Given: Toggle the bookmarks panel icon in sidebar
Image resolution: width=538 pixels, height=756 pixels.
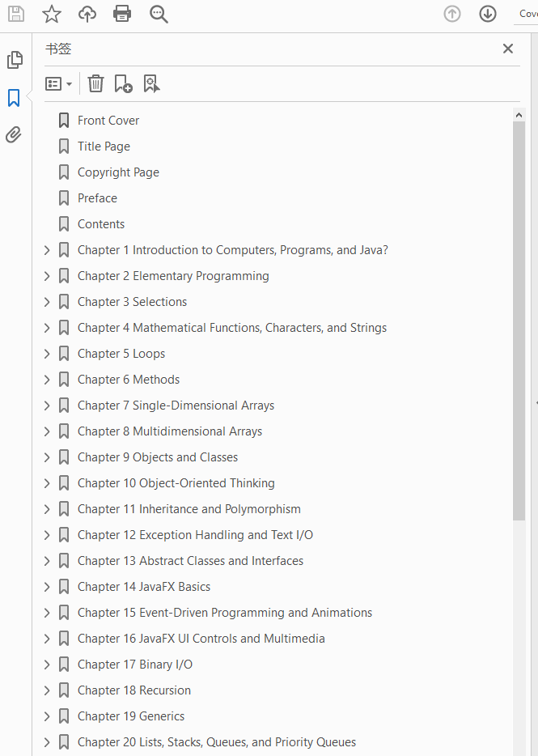Looking at the screenshot, I should click(14, 97).
